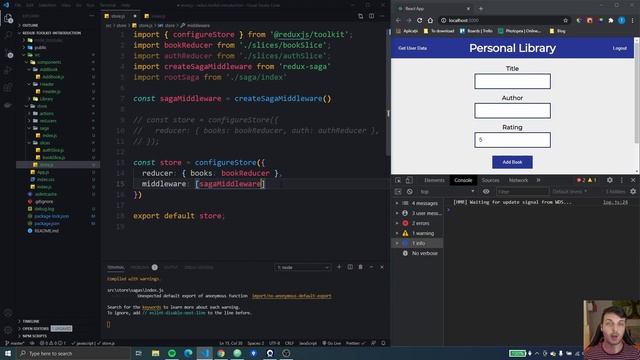This screenshot has height=360, width=640.
Task: Select the Console DevTools tab
Action: [463, 180]
